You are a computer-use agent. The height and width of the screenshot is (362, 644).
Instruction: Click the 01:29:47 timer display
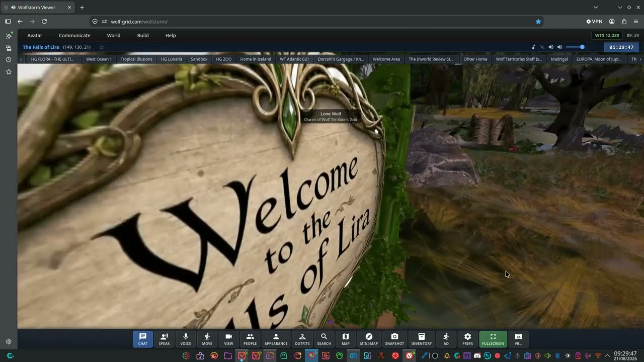pyautogui.click(x=621, y=47)
